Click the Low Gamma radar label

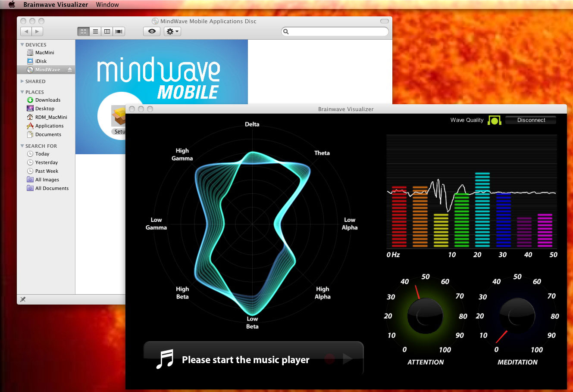coord(156,224)
